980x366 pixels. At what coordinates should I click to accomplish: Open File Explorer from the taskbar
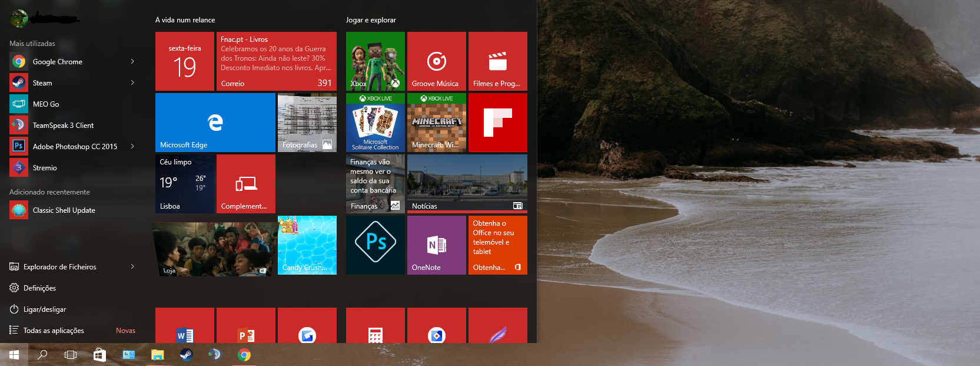click(157, 355)
